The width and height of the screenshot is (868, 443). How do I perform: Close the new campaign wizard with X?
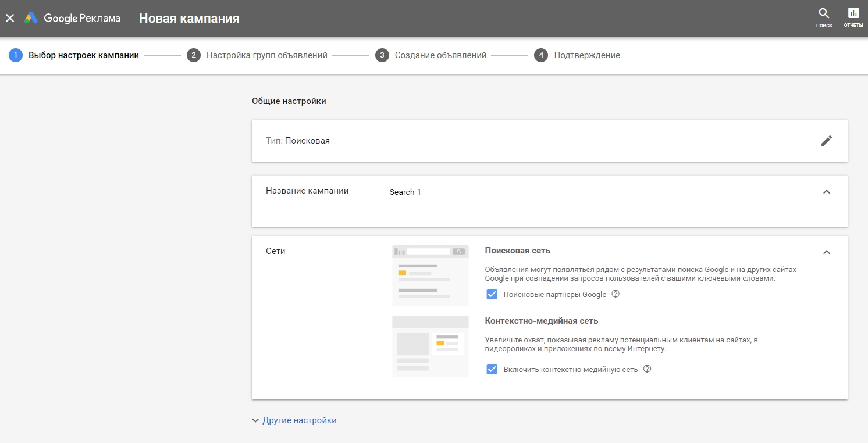tap(10, 18)
